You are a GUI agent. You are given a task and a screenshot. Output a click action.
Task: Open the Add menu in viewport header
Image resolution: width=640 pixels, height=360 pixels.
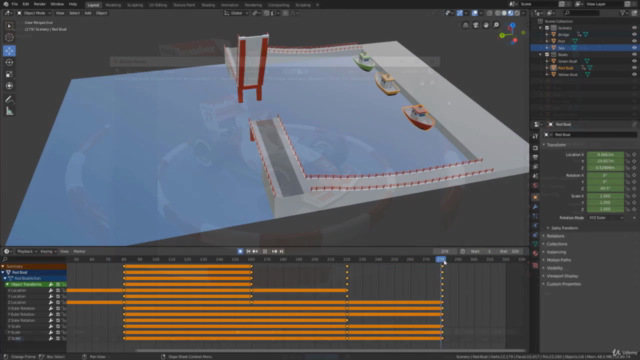coord(88,13)
